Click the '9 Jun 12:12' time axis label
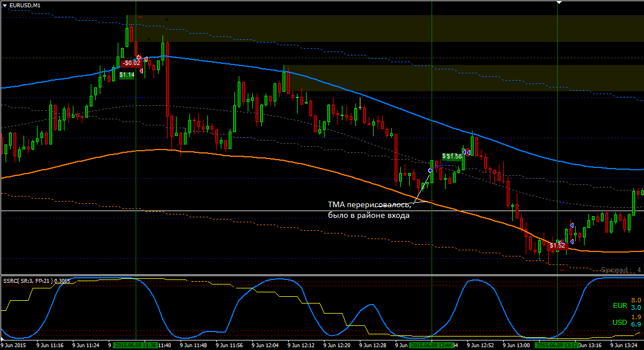This screenshot has height=350, width=644. pyautogui.click(x=302, y=346)
